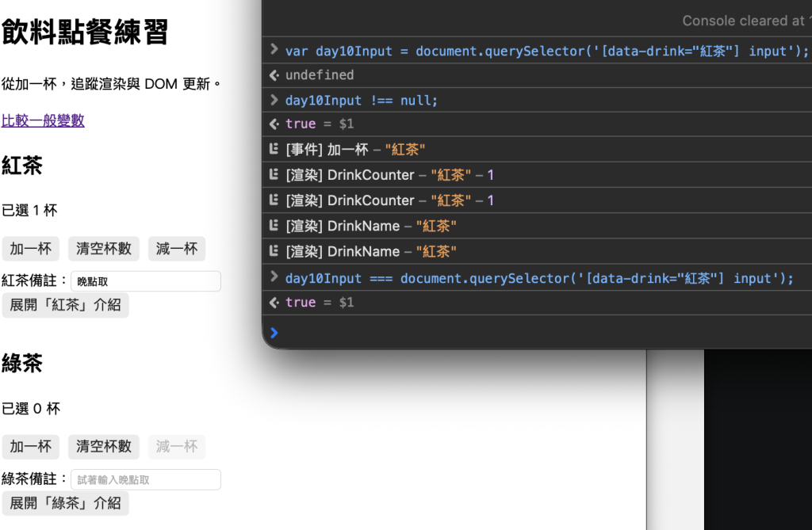Click the '已選 1 杯' count text
The height and width of the screenshot is (530, 812).
(x=29, y=210)
